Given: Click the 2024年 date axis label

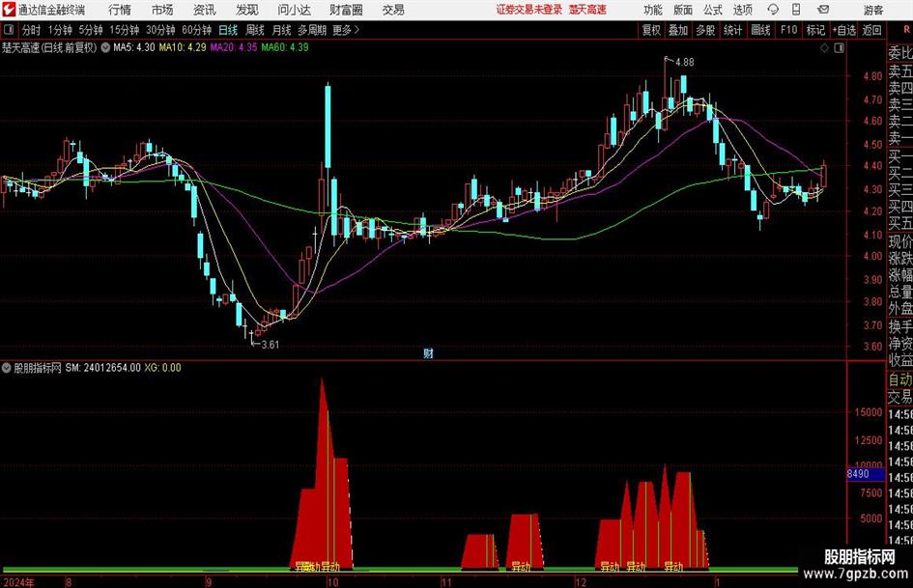Looking at the screenshot, I should click(x=18, y=582).
